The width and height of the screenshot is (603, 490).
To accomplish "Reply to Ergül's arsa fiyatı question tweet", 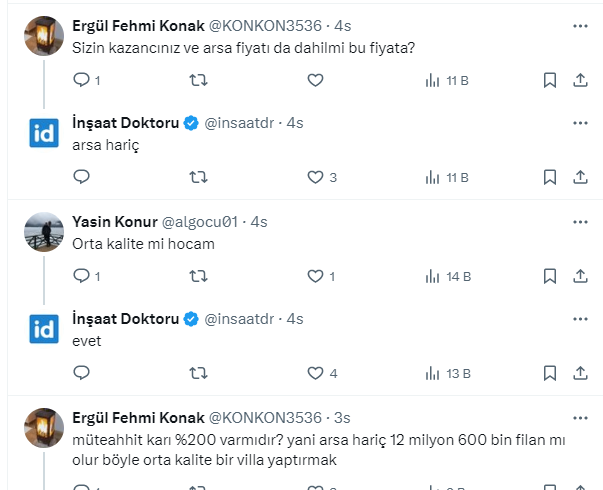I will tap(82, 80).
